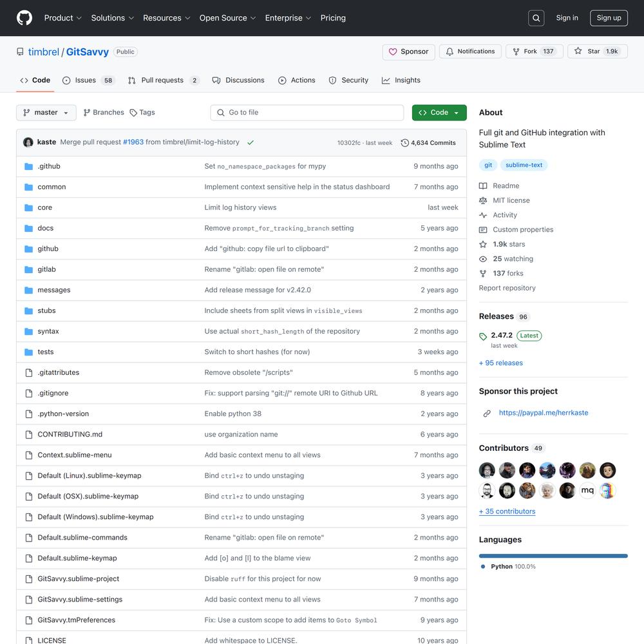Expand the Enterprise menu
This screenshot has height=644, width=644.
pos(288,18)
